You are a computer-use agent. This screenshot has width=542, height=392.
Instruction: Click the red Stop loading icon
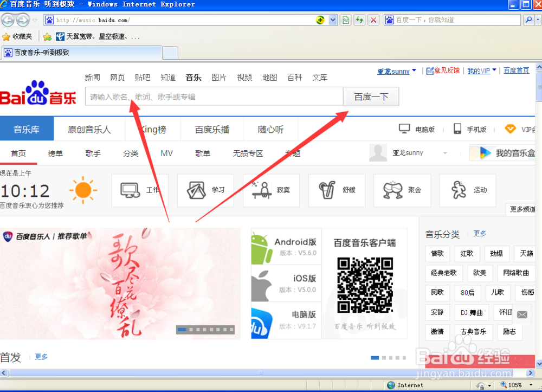[373, 20]
